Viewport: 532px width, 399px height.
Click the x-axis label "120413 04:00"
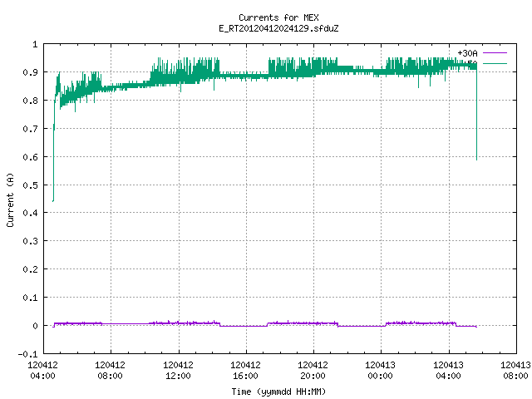tap(448, 370)
